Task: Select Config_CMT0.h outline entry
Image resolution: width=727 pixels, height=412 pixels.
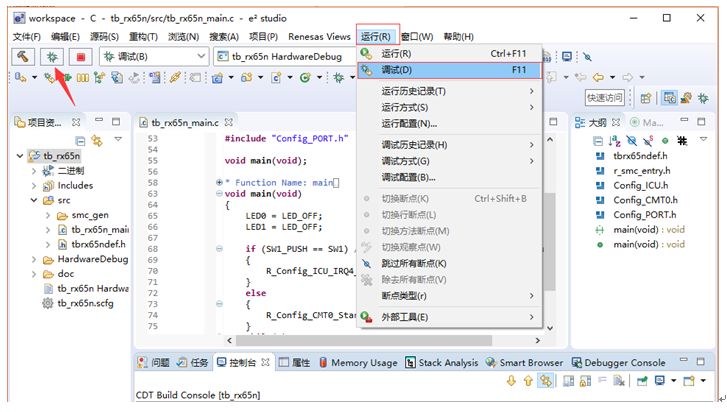Action: [x=645, y=200]
